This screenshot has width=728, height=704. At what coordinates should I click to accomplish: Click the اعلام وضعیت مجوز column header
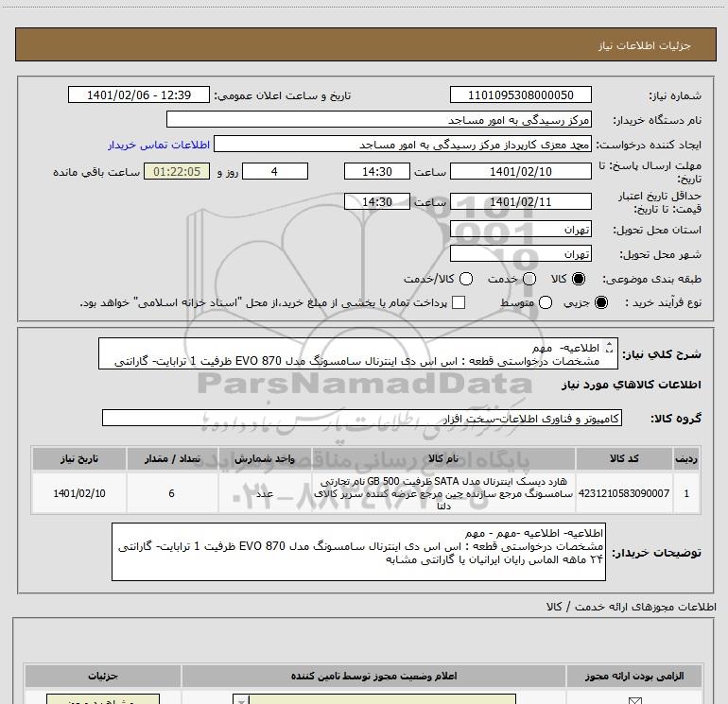point(373,676)
